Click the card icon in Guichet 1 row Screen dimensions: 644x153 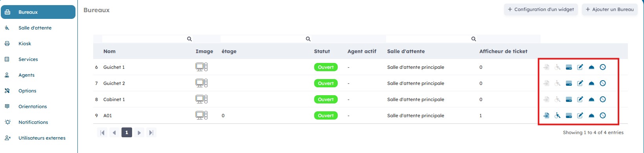coord(569,67)
